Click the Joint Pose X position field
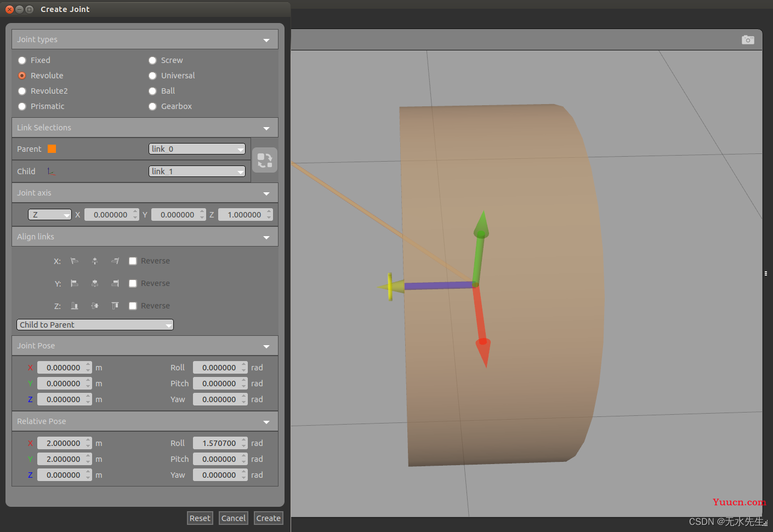 [65, 368]
